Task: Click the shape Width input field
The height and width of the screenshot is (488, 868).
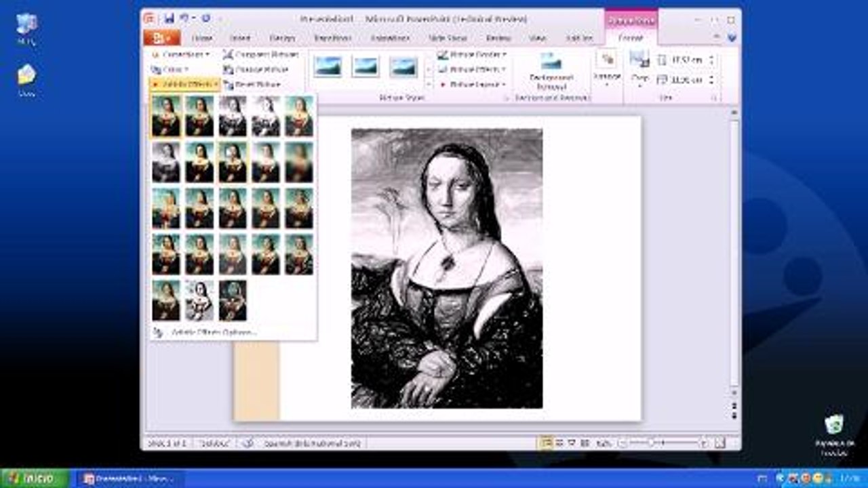Action: click(688, 80)
